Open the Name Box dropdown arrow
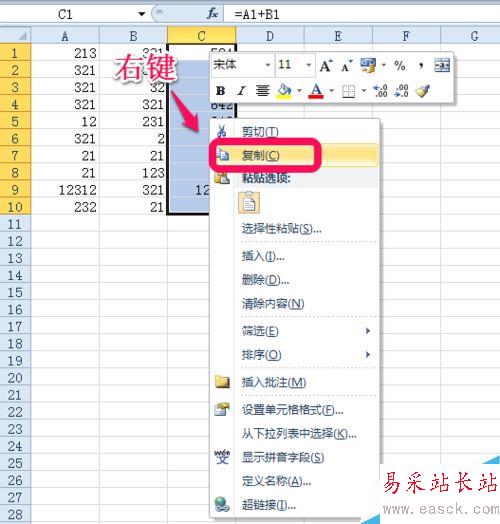 [x=142, y=14]
